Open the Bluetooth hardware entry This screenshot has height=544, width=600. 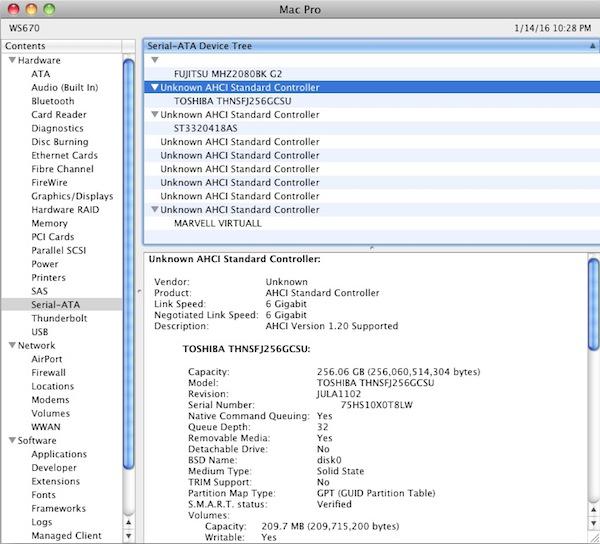pyautogui.click(x=53, y=101)
